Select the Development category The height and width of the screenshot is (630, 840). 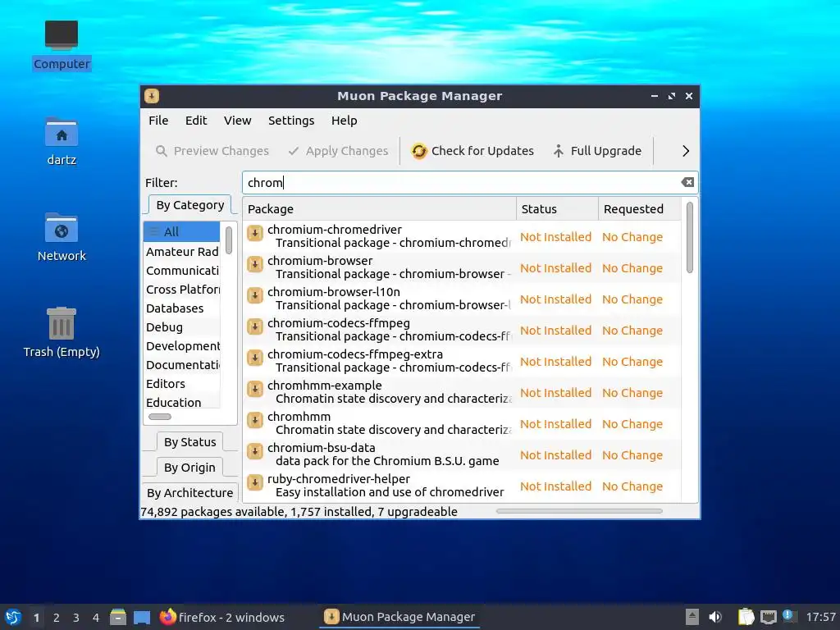tap(181, 346)
